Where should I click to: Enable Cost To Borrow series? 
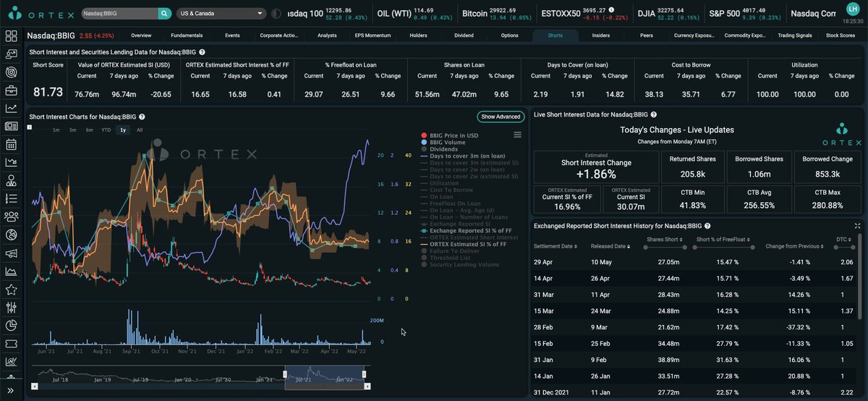coord(446,190)
